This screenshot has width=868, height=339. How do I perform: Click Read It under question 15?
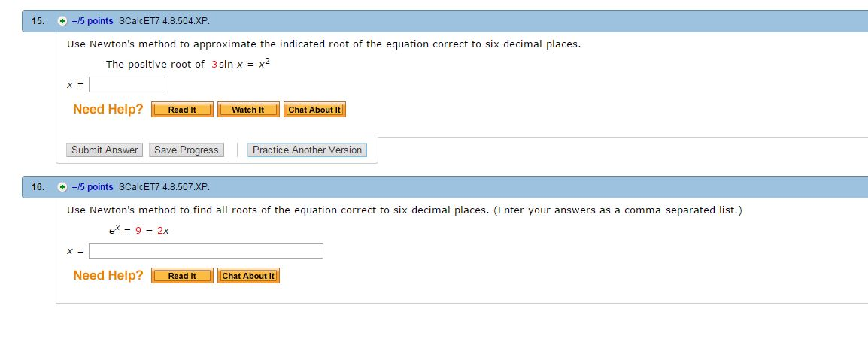pyautogui.click(x=182, y=110)
